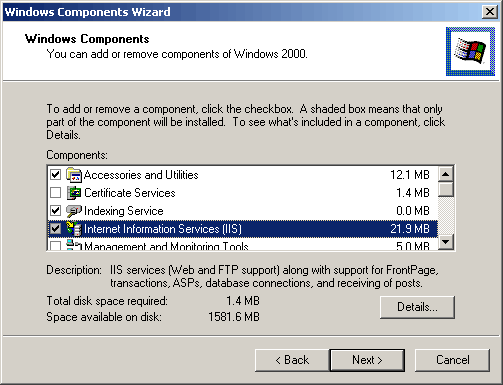Click the Management and Monitoring Tools icon
The width and height of the screenshot is (503, 385).
point(74,245)
